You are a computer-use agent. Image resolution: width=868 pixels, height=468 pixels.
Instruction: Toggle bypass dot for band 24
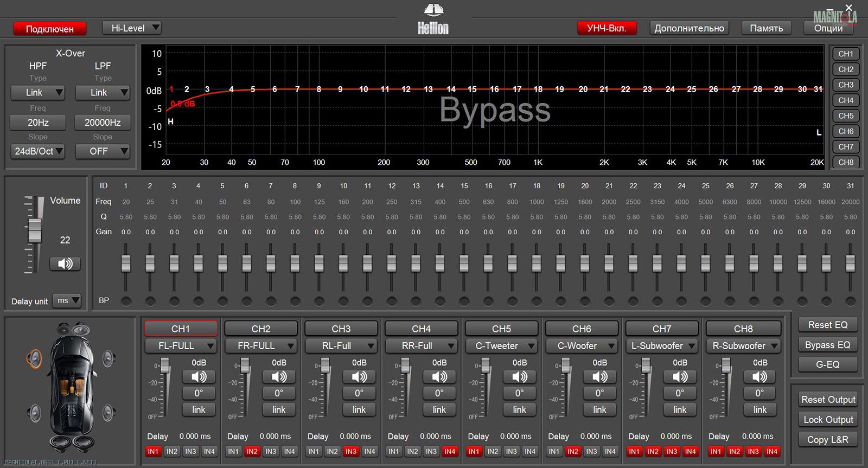click(x=681, y=301)
